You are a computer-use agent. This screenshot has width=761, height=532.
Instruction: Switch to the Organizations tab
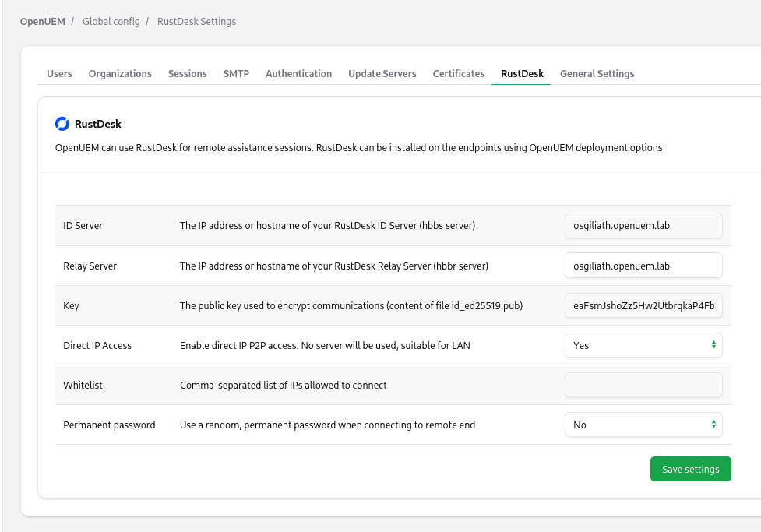pyautogui.click(x=120, y=73)
